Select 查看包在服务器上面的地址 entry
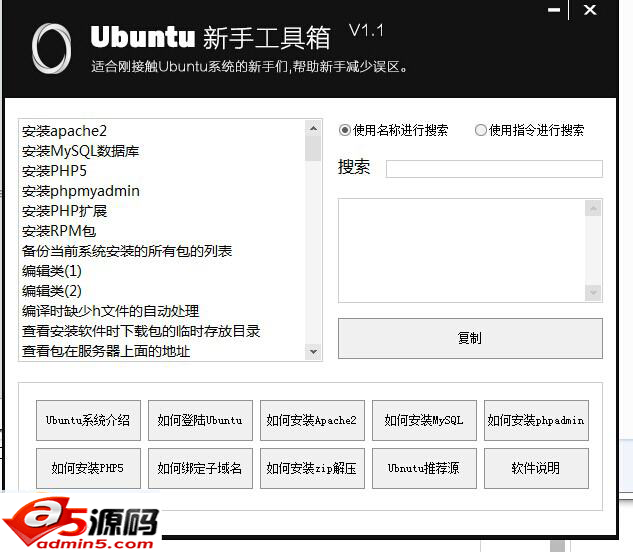Screen dimensions: 633x552 click(x=162, y=351)
